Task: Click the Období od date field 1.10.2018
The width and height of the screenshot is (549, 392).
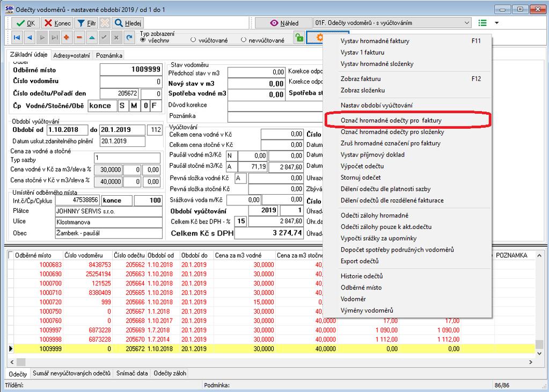Action: [x=67, y=129]
